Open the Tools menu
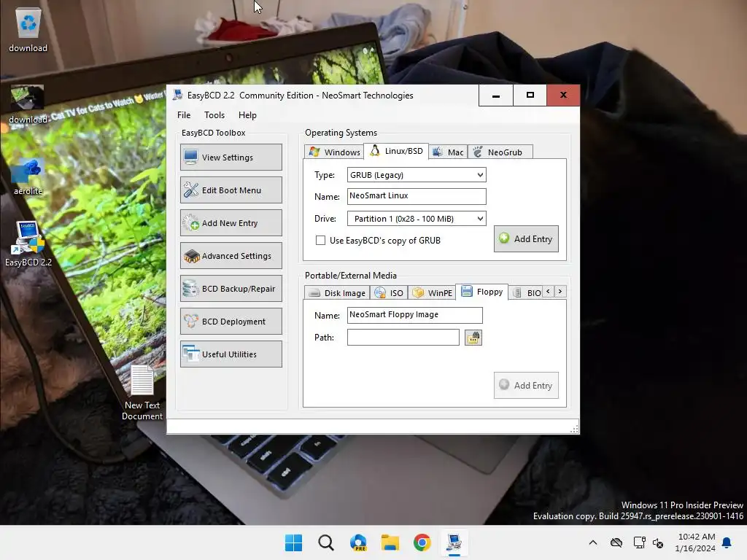Image resolution: width=747 pixels, height=560 pixels. tap(214, 114)
